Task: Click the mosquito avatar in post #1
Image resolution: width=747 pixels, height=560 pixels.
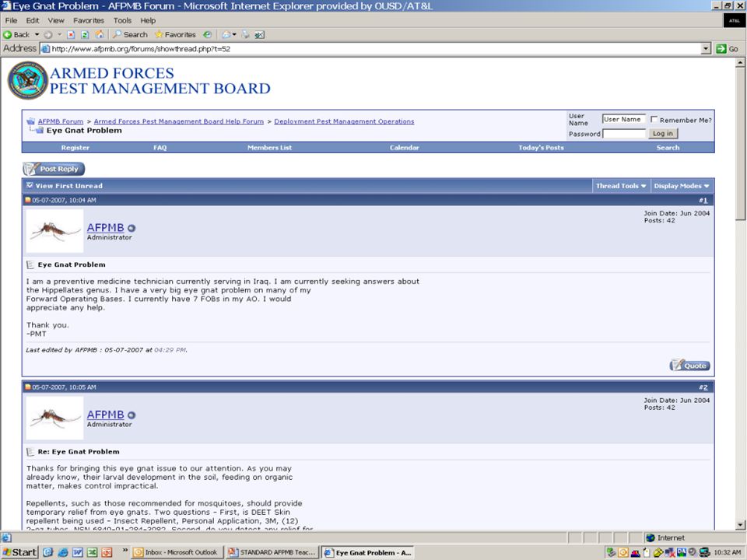Action: tap(54, 231)
